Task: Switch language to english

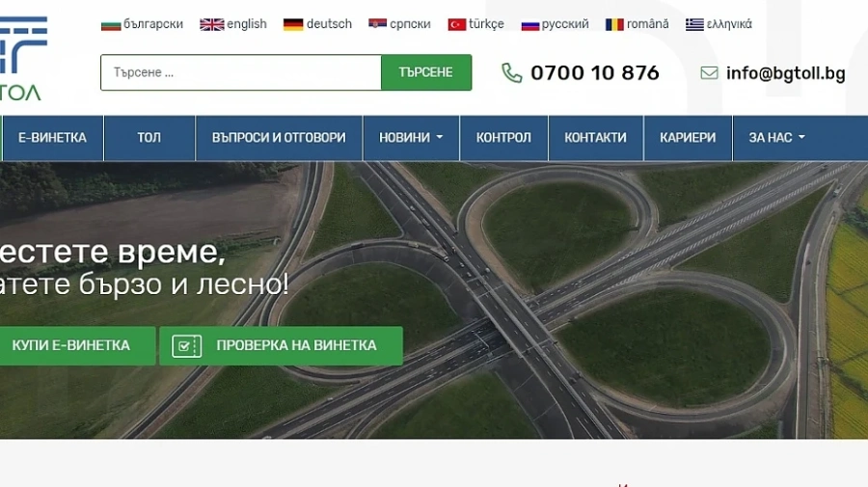Action: pos(247,24)
